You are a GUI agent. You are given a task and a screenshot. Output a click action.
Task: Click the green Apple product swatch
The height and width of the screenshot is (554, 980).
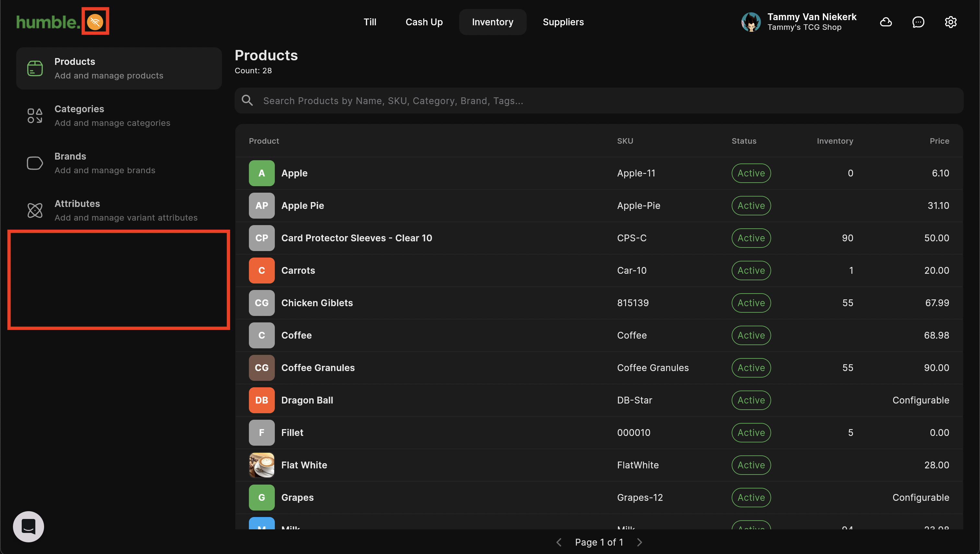(262, 173)
